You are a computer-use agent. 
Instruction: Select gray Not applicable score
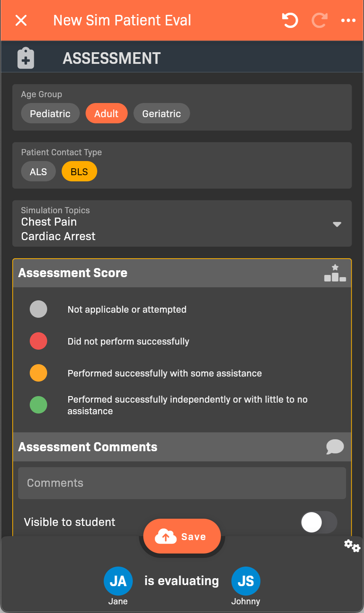(38, 309)
